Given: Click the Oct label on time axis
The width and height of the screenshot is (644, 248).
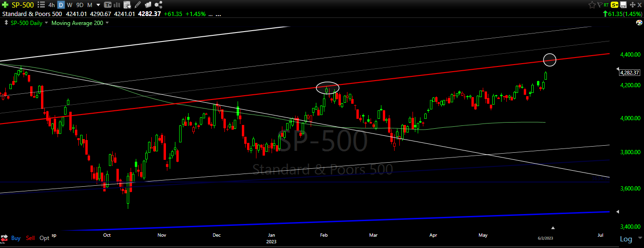Looking at the screenshot, I should (x=107, y=234).
